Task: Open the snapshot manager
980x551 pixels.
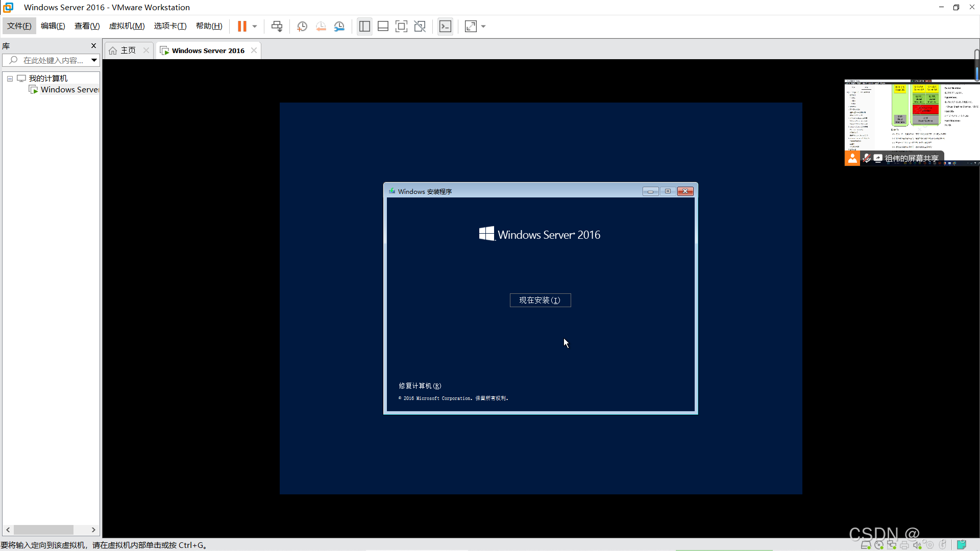Action: pos(339,27)
